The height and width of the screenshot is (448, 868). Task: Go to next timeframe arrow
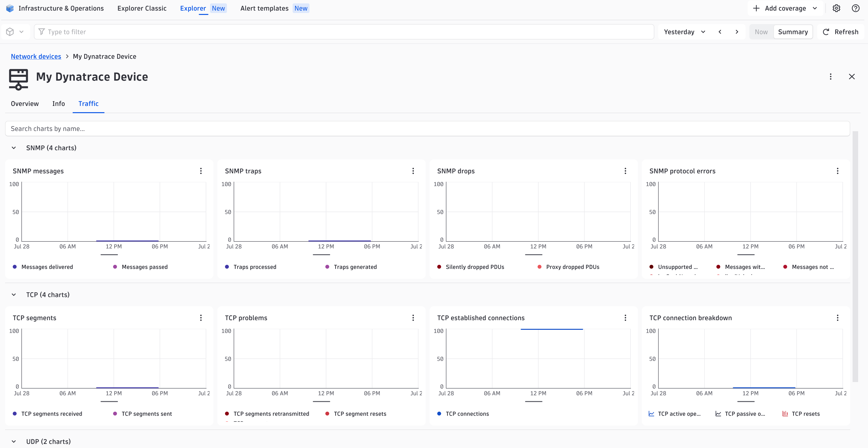coord(737,32)
